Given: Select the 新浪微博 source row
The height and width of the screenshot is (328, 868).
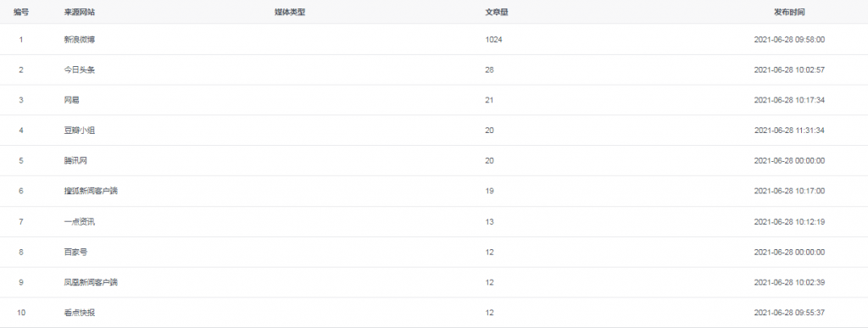Looking at the screenshot, I should 434,39.
